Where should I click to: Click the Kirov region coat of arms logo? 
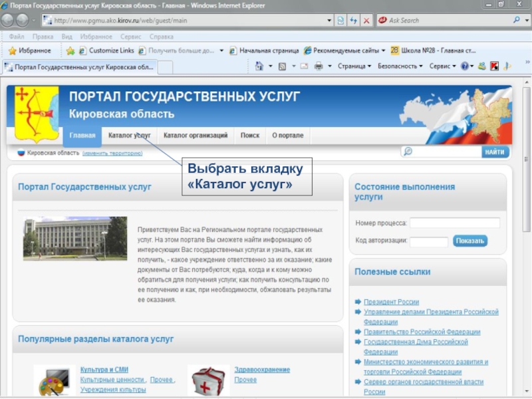tap(37, 114)
